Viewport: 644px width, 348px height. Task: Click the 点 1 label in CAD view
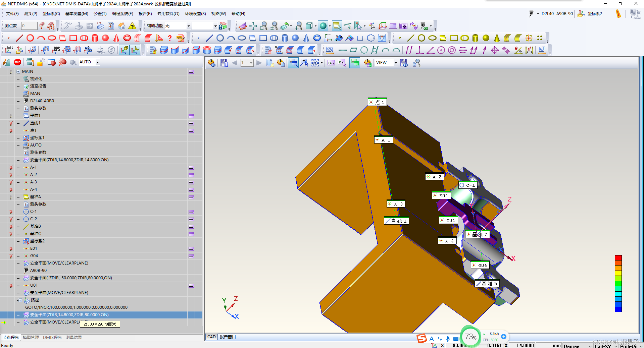(x=378, y=102)
